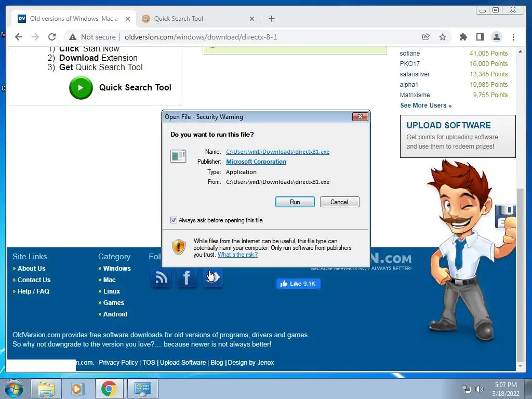Open user Matrixisme's profile

[x=415, y=95]
